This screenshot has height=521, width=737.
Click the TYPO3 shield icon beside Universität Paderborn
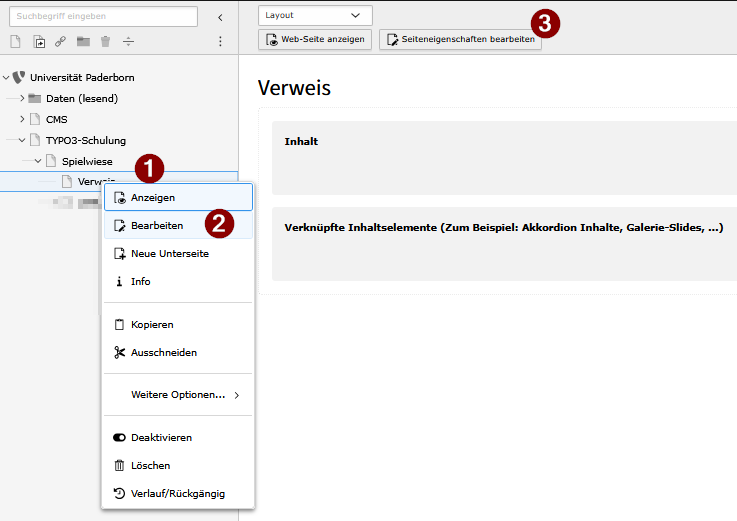point(19,77)
